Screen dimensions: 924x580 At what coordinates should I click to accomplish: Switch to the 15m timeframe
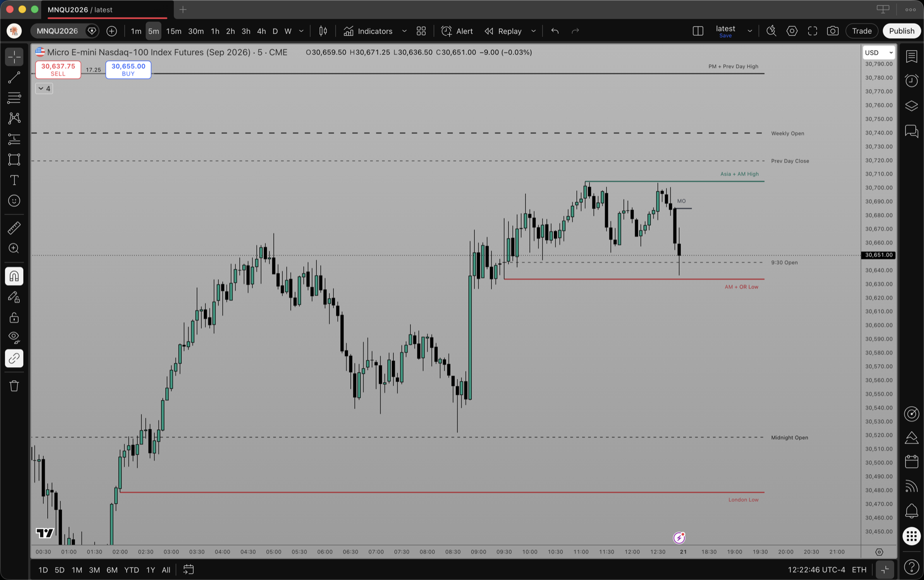click(x=174, y=31)
